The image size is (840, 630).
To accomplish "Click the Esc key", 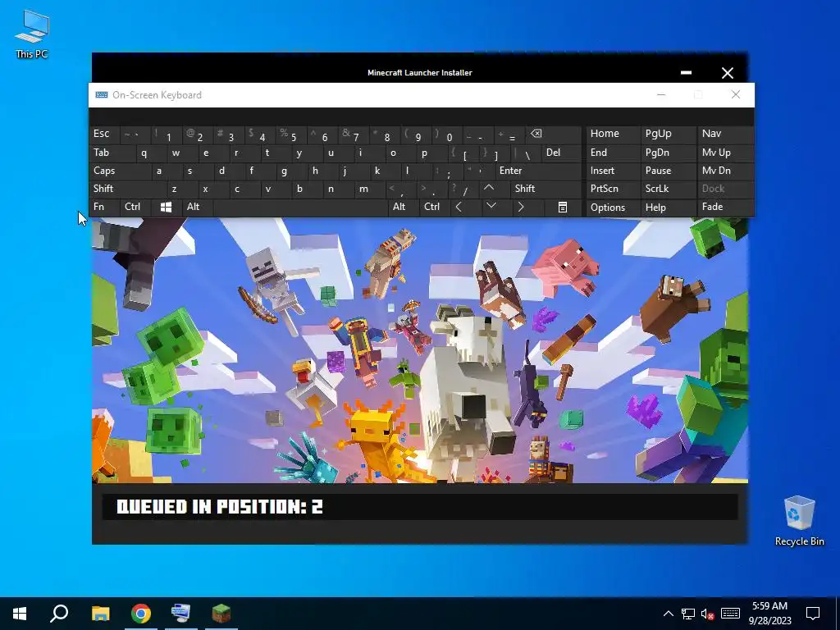I will tap(104, 134).
